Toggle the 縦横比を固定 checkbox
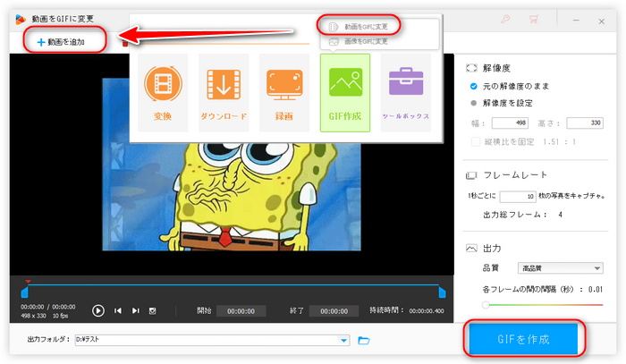Screen dimensions: 626x364 pos(474,140)
